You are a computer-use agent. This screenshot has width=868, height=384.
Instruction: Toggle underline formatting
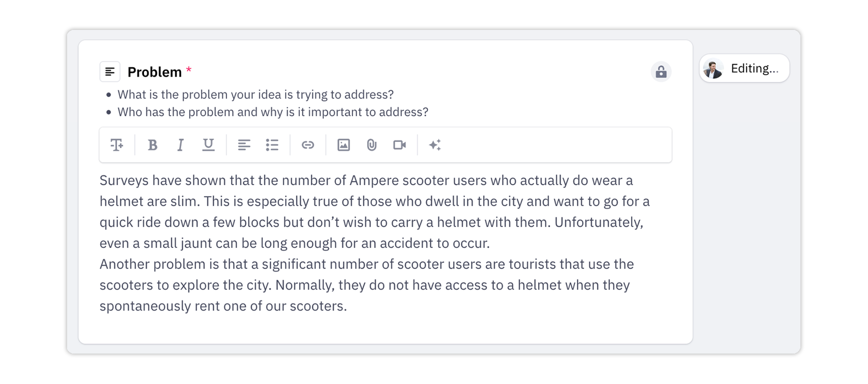208,145
